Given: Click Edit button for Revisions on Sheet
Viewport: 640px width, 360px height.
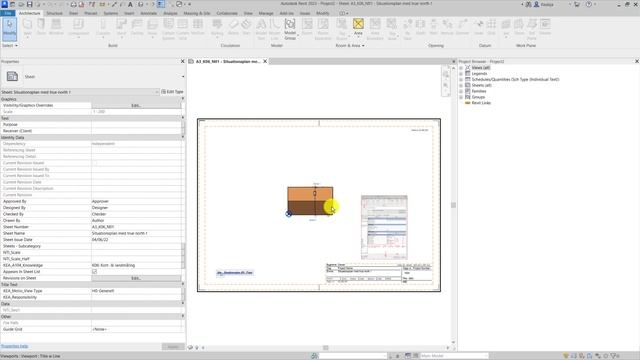Looking at the screenshot, I should 136,278.
